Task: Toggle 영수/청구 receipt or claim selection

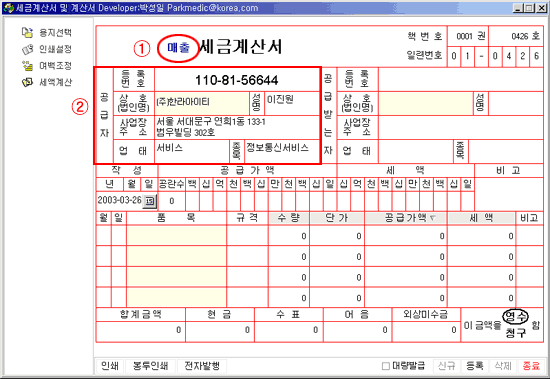Action: click(515, 325)
